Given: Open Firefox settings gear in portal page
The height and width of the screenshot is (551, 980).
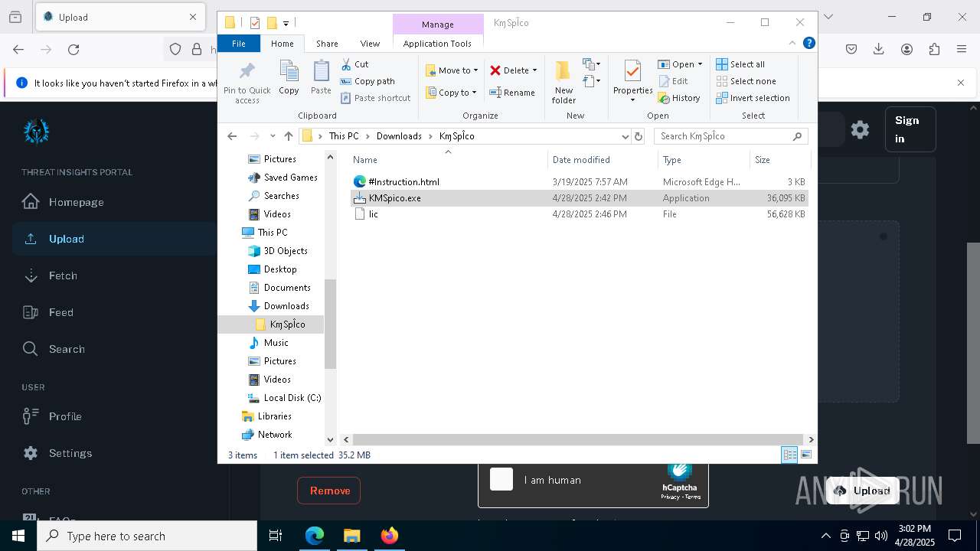Looking at the screenshot, I should 860,129.
